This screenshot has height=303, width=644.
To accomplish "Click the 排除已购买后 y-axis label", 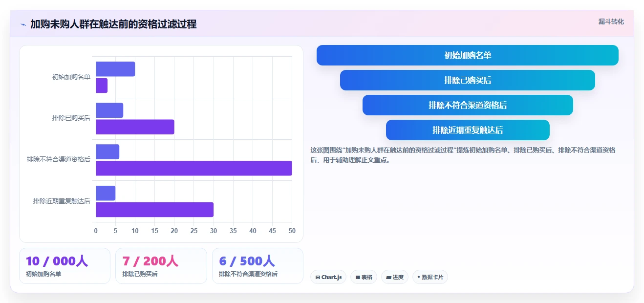I will click(x=71, y=118).
